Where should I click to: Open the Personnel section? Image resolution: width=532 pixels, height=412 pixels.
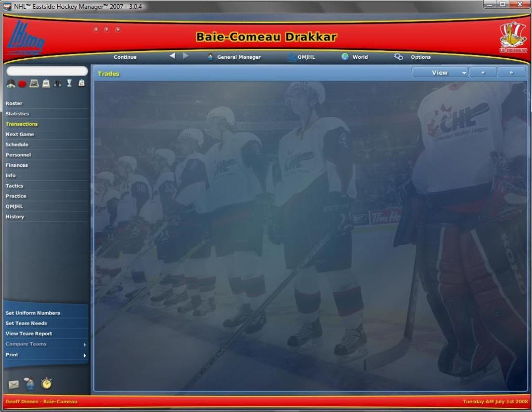pyautogui.click(x=18, y=155)
